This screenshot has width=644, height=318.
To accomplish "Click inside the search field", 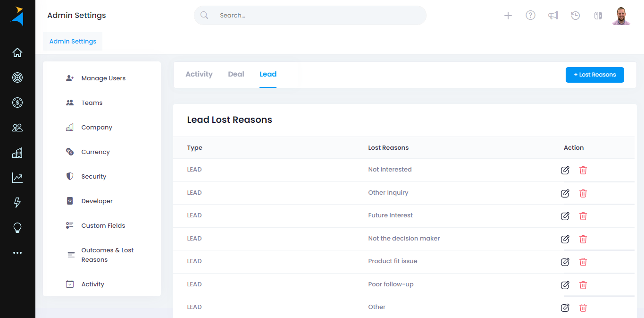I will (310, 15).
